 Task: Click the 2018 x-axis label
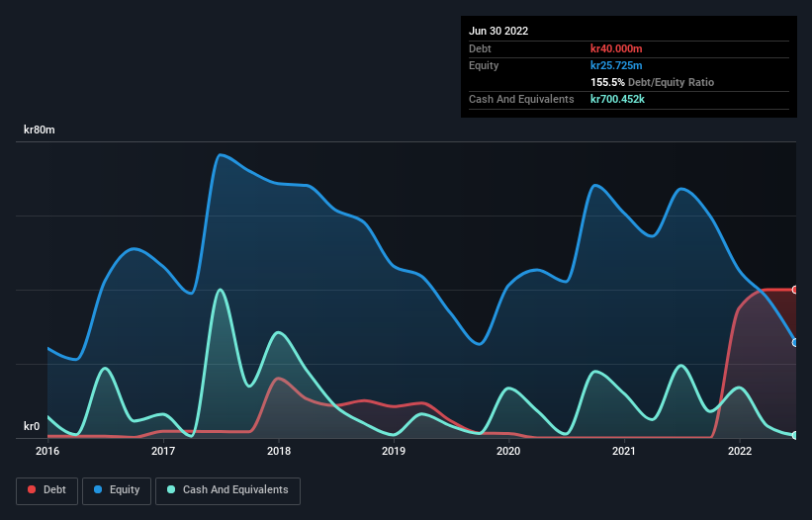coord(279,451)
